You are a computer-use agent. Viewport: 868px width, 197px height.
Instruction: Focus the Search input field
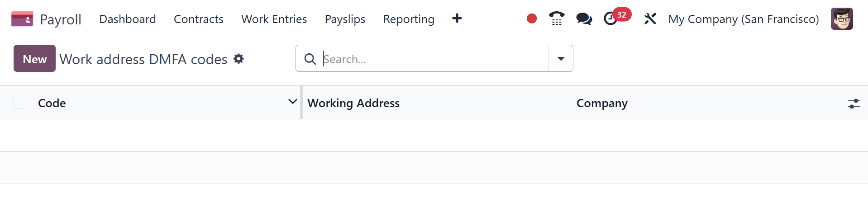434,59
